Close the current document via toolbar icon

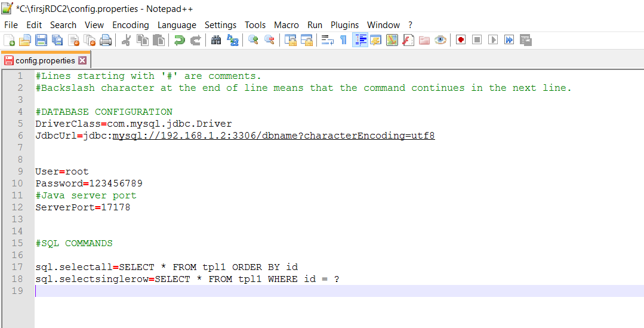[x=73, y=40]
